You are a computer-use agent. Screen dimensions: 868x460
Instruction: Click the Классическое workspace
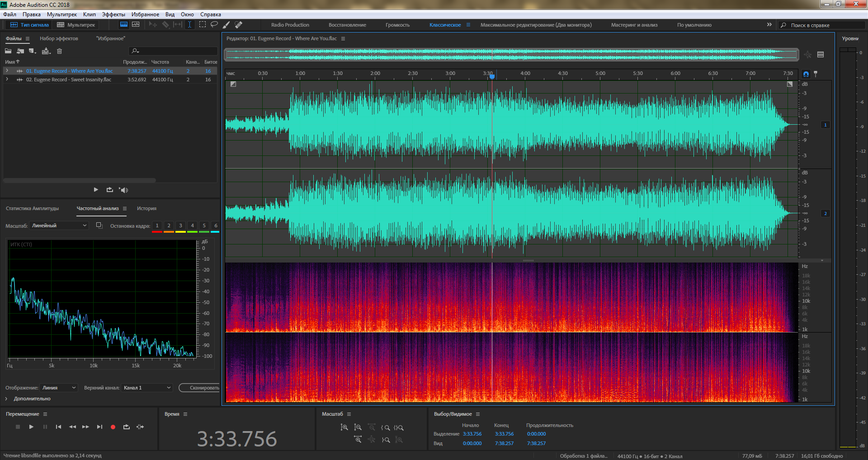point(445,25)
